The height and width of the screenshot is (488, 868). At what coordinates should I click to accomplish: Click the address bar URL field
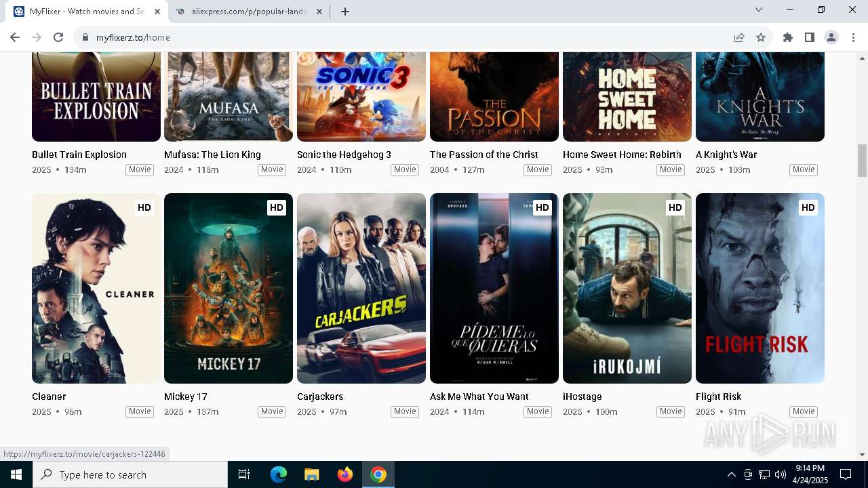[x=407, y=37]
